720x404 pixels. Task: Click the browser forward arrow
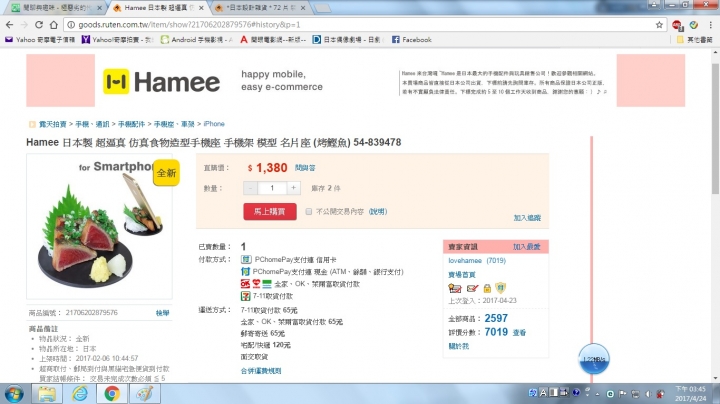(24, 25)
